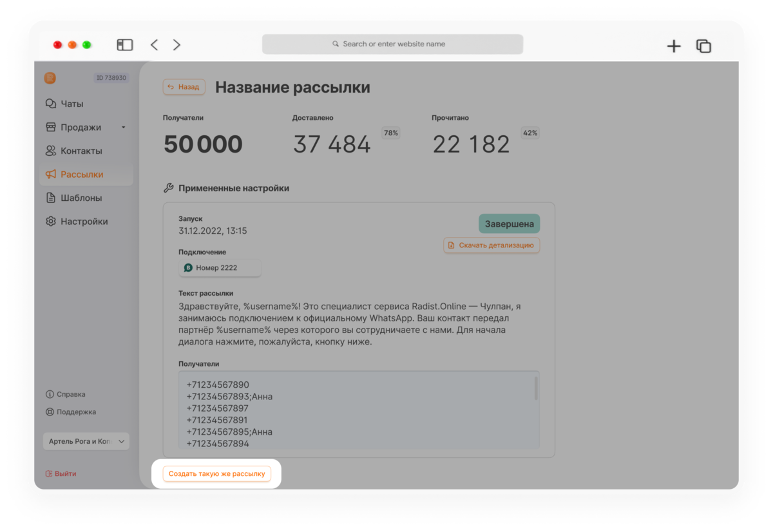The height and width of the screenshot is (532, 773).
Task: Expand the Продажи submenu arrow
Action: [123, 128]
